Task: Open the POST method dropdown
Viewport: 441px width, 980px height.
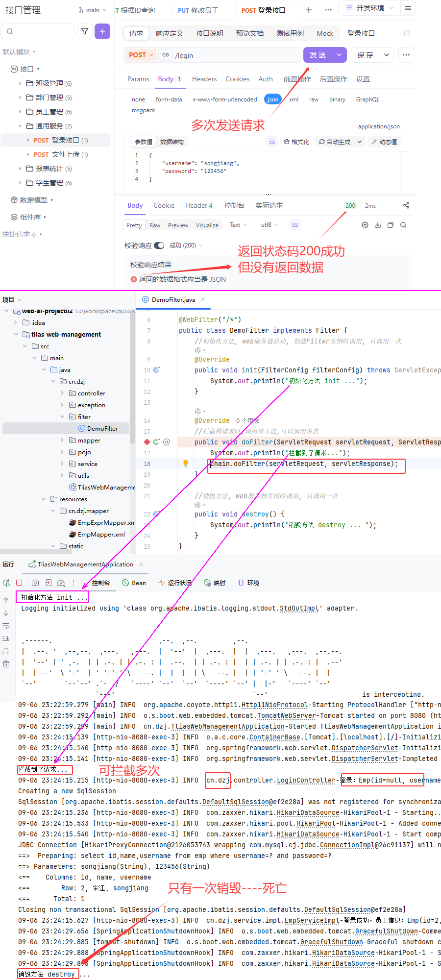Action: (141, 55)
